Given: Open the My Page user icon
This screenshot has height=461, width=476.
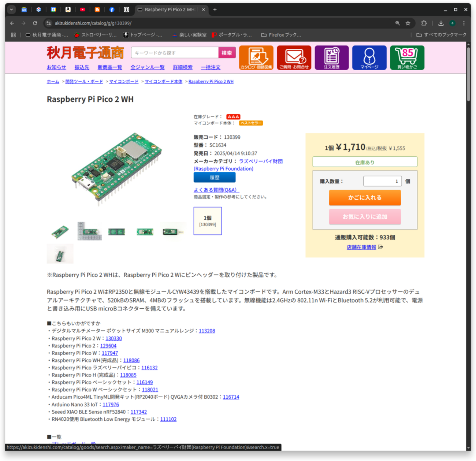Looking at the screenshot, I should (369, 57).
